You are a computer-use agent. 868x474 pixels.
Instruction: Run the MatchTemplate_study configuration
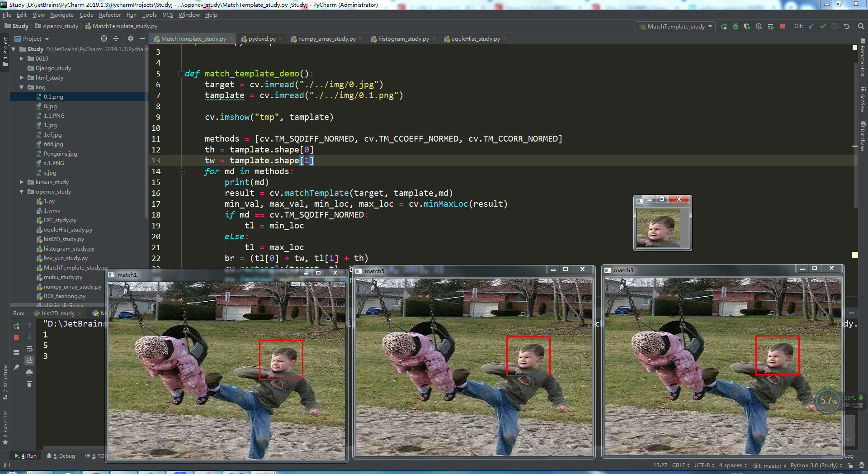tap(724, 26)
